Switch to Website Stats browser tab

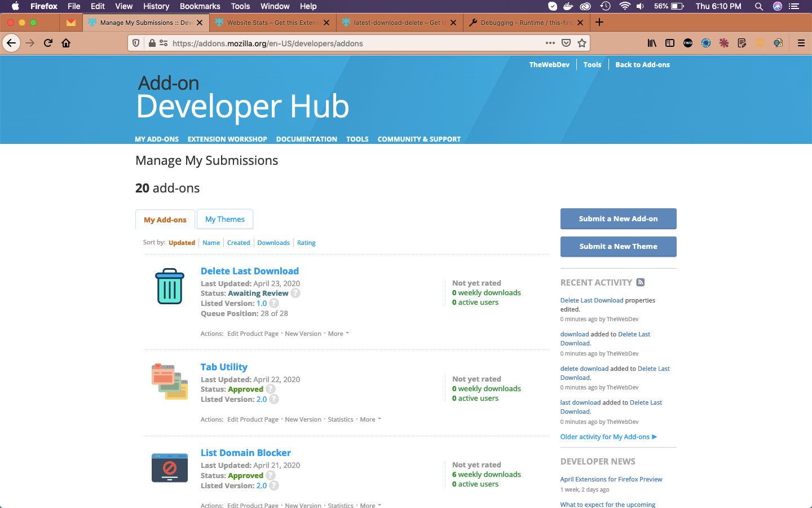(x=273, y=23)
